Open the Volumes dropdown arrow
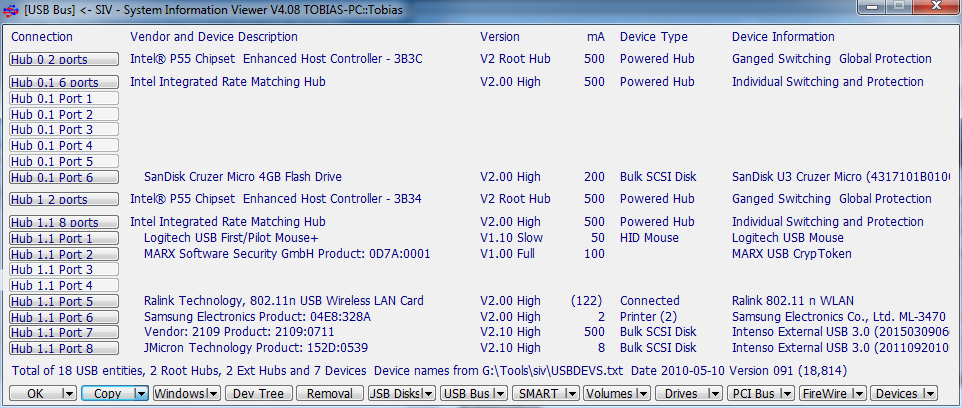The image size is (962, 408). pos(644,394)
